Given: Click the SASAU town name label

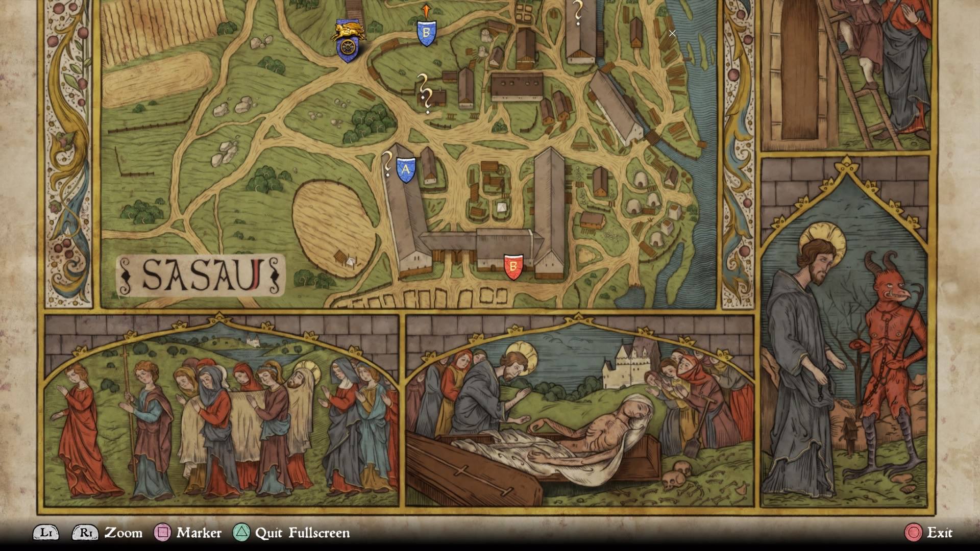Looking at the screenshot, I should click(201, 275).
